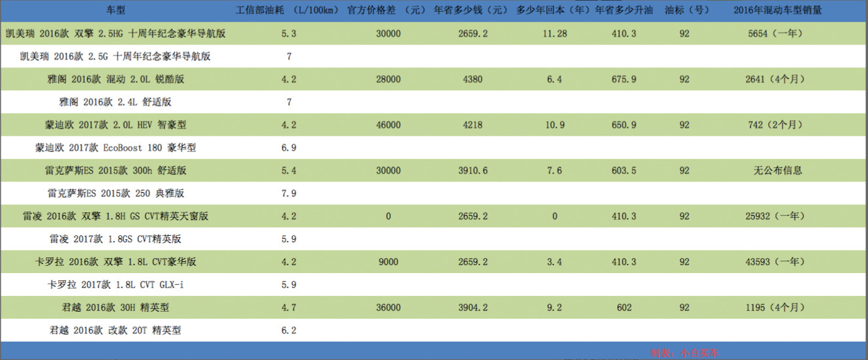
Task: Click the 多少年回本 (年) header
Action: click(x=553, y=10)
